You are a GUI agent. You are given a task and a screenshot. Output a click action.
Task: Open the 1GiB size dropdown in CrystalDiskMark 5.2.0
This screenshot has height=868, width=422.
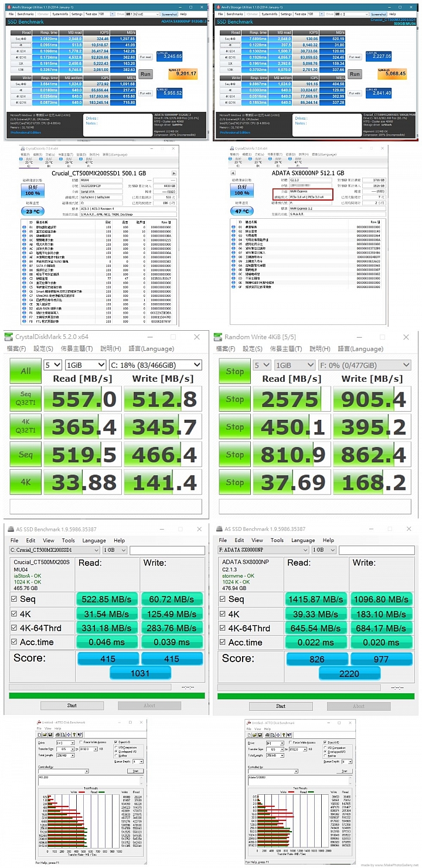click(86, 365)
